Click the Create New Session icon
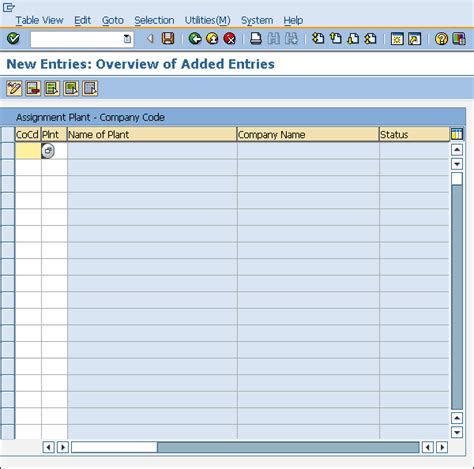 [397, 39]
